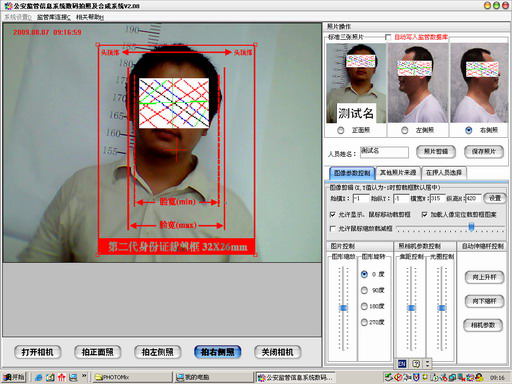Viewport: 512px width, 384px height.
Task: Click the 向上升杆 raise pole button
Action: [484, 277]
